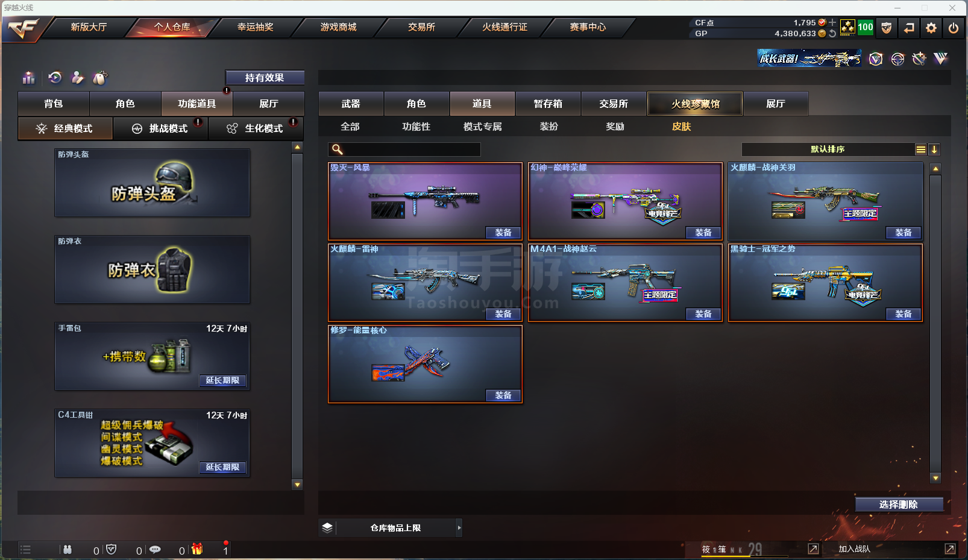This screenshot has height=560, width=968.
Task: Filter by All items subtab
Action: [x=350, y=127]
